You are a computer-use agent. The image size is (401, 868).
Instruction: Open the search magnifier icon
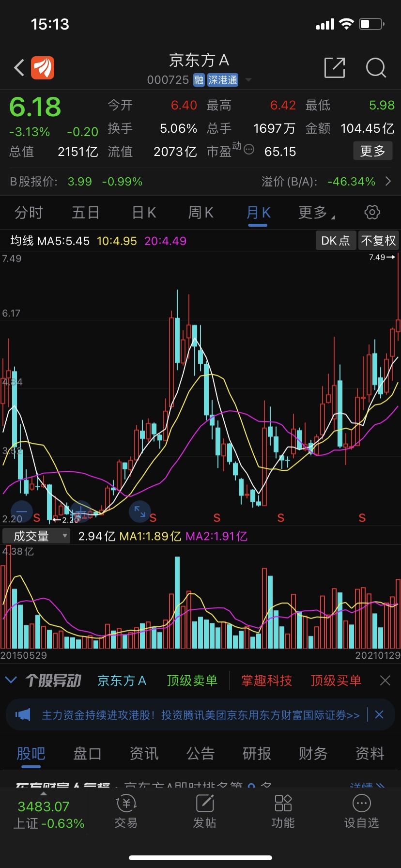click(376, 68)
